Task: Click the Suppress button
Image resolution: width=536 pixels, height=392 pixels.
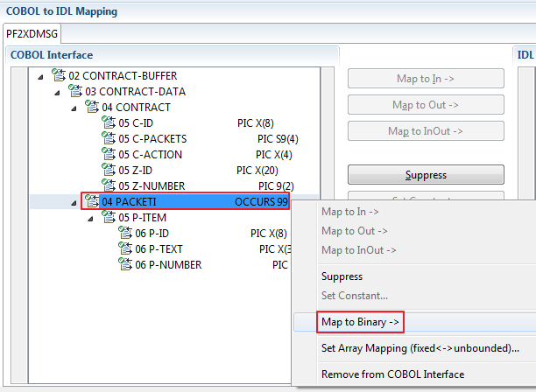Action: pyautogui.click(x=426, y=175)
